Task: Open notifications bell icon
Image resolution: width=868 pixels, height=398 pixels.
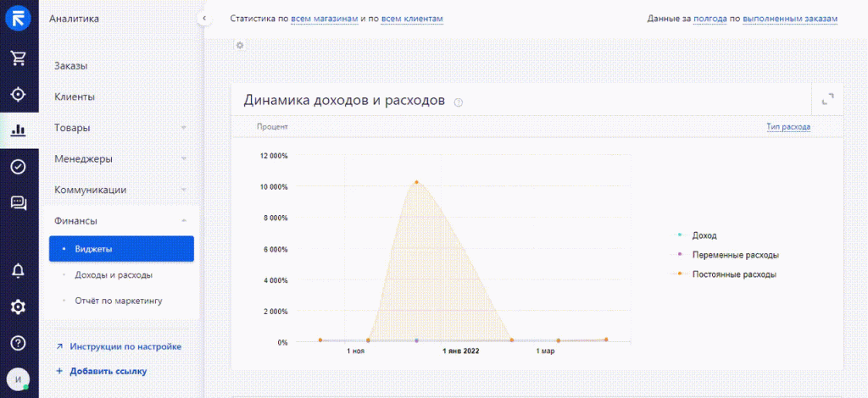Action: (18, 271)
